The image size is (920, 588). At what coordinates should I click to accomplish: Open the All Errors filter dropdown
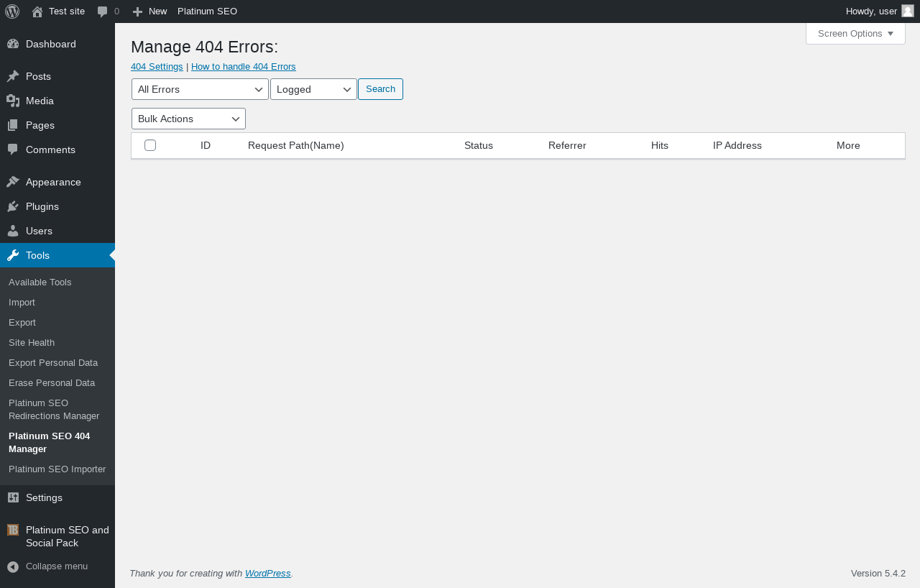point(200,89)
